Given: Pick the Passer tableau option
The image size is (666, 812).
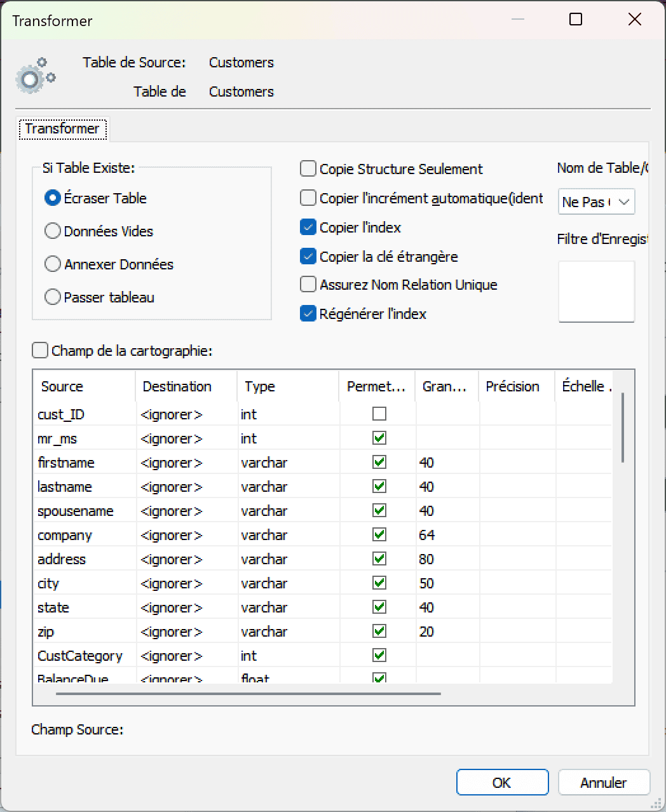Looking at the screenshot, I should 53,297.
